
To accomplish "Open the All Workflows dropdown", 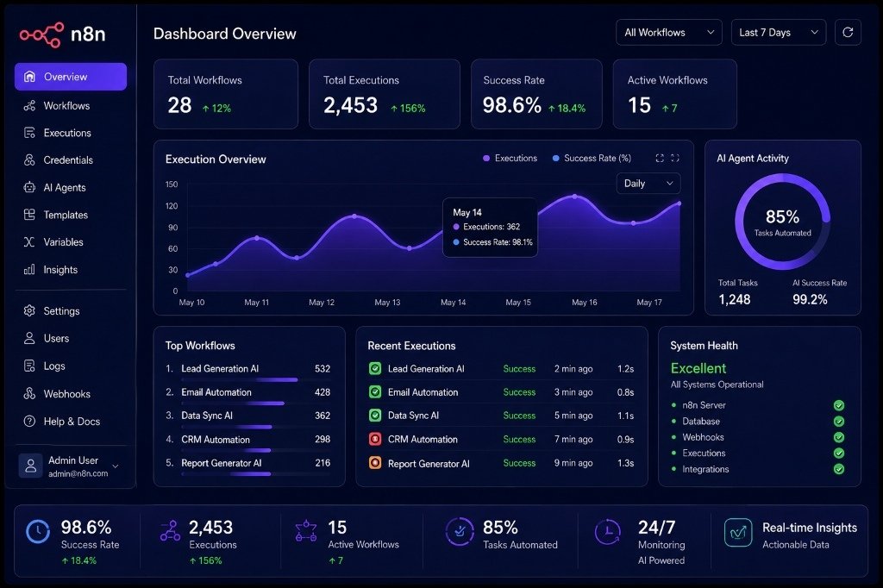I will 669,33.
